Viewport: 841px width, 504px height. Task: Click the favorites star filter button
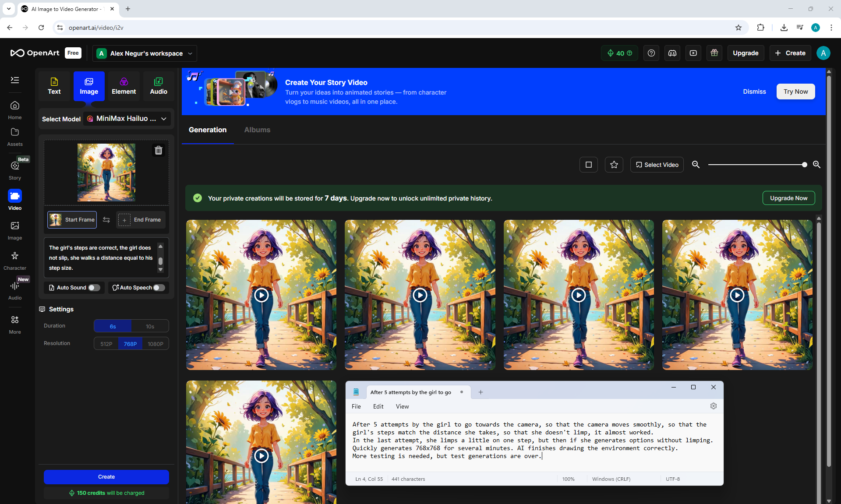pyautogui.click(x=614, y=165)
